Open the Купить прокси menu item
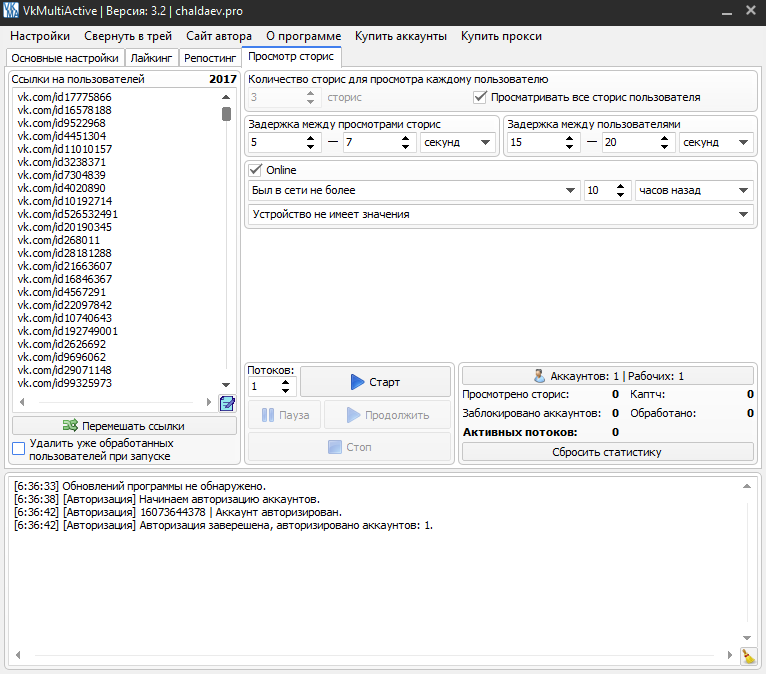The height and width of the screenshot is (674, 766). (501, 36)
